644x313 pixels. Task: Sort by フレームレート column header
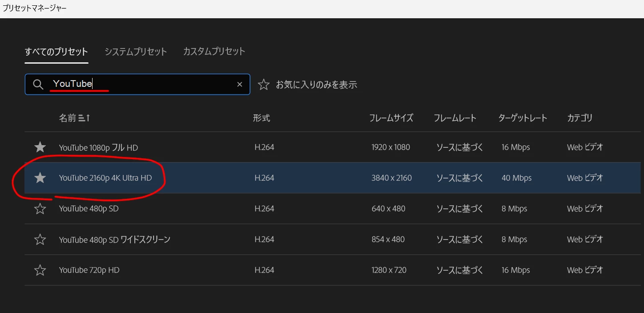coord(455,118)
